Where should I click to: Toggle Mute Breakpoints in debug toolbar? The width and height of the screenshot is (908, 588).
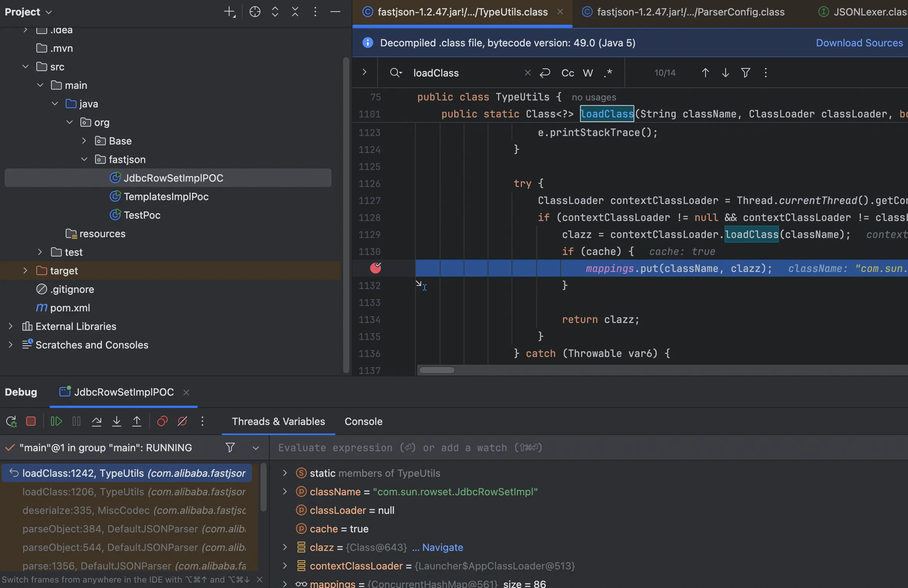coord(182,421)
